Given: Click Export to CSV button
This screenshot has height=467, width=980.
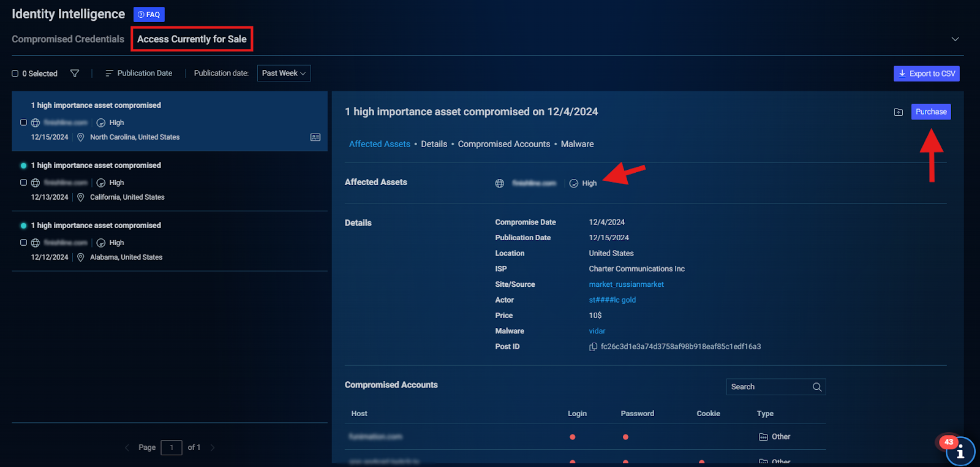Looking at the screenshot, I should point(926,74).
